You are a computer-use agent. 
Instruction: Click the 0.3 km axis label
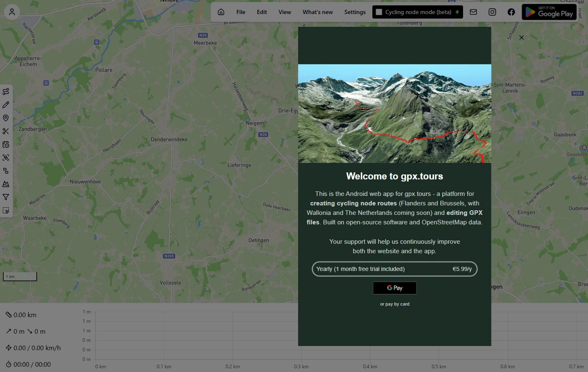point(301,367)
